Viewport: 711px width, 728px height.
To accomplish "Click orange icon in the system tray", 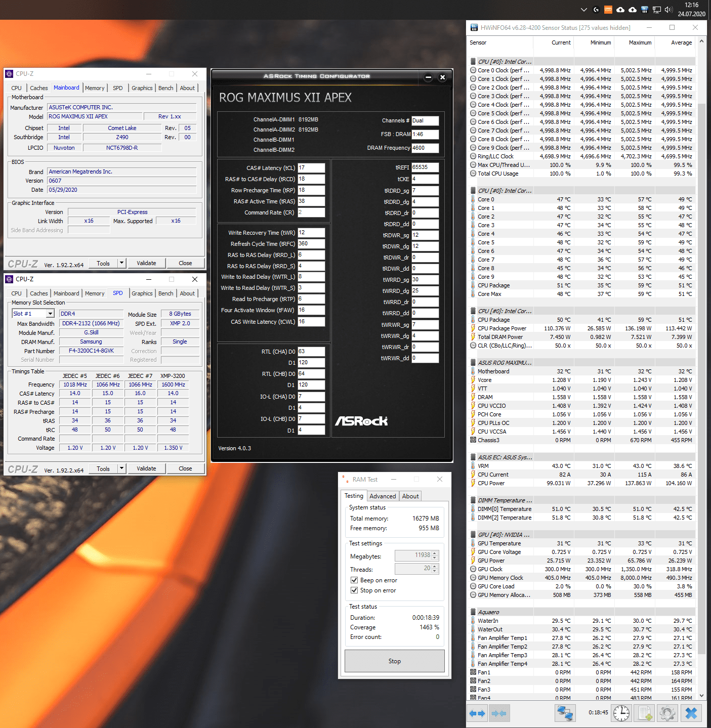I will point(608,10).
